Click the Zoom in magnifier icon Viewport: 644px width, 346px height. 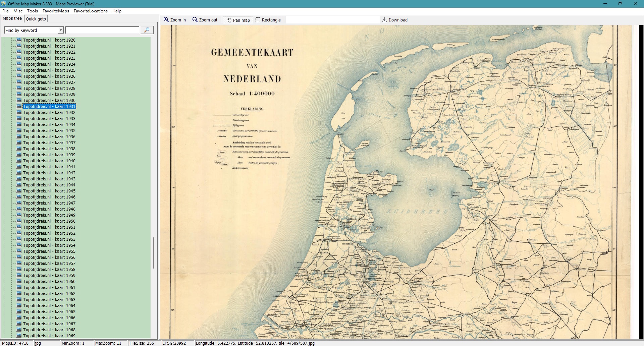click(x=166, y=20)
